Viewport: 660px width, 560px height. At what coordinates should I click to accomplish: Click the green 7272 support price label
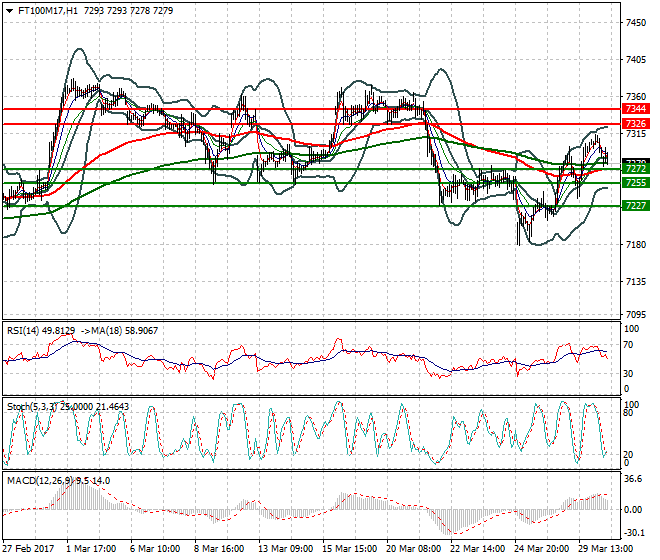pos(636,169)
